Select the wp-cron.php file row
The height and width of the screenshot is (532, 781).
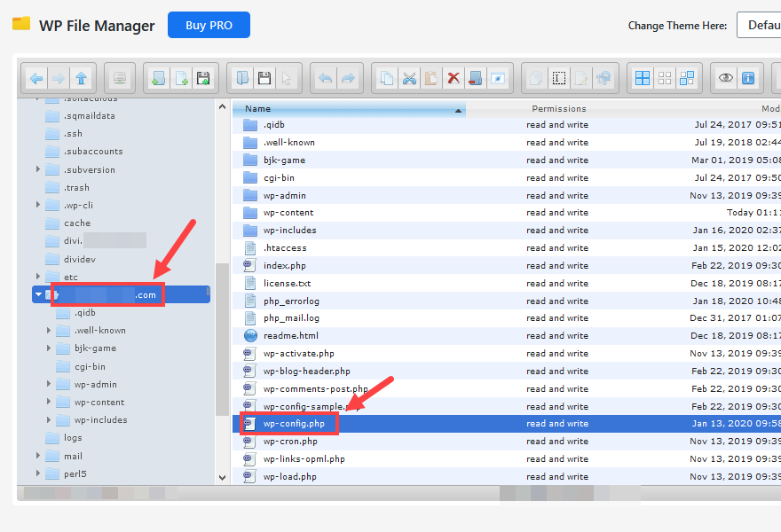point(293,442)
